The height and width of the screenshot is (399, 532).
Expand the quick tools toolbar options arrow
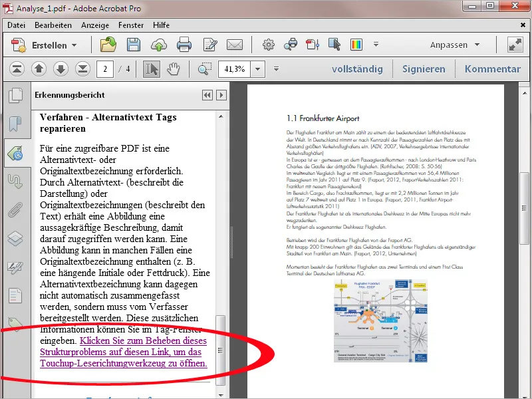pyautogui.click(x=376, y=44)
